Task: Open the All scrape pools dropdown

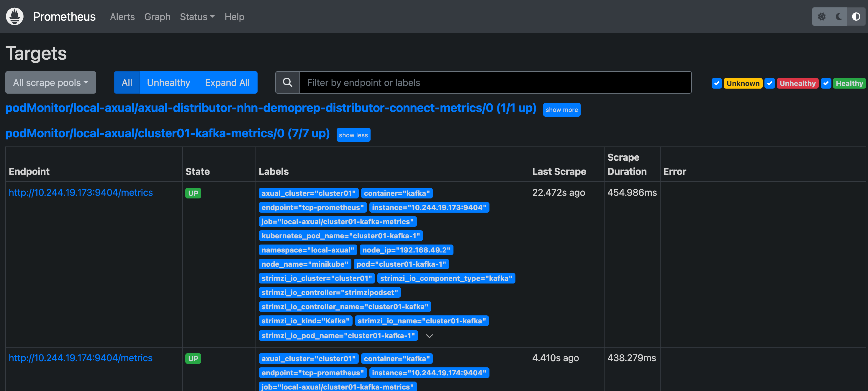Action: click(x=50, y=82)
